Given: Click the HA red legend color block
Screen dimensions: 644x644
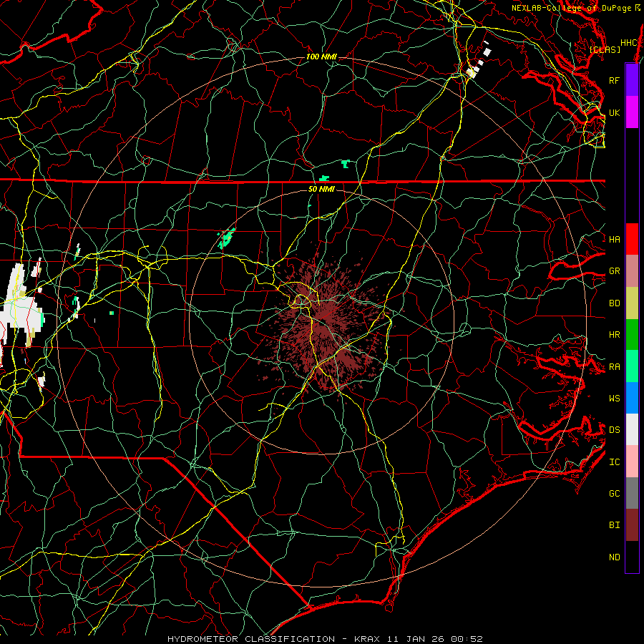Looking at the screenshot, I should [632, 239].
